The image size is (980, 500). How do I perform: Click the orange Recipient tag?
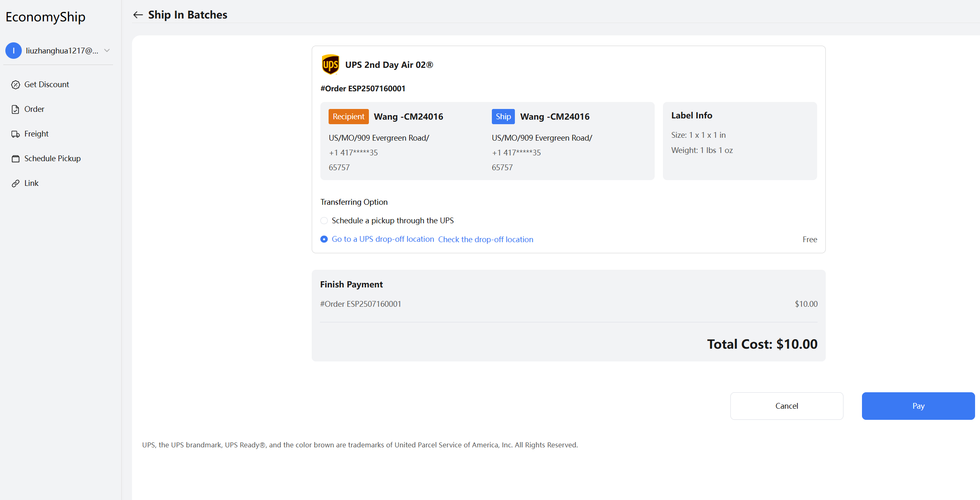coord(348,117)
